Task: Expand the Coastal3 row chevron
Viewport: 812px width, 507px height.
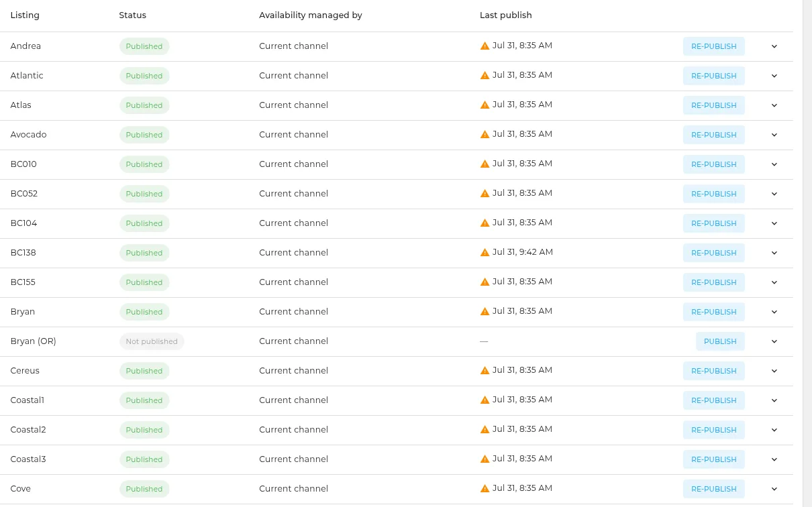Action: coord(774,459)
